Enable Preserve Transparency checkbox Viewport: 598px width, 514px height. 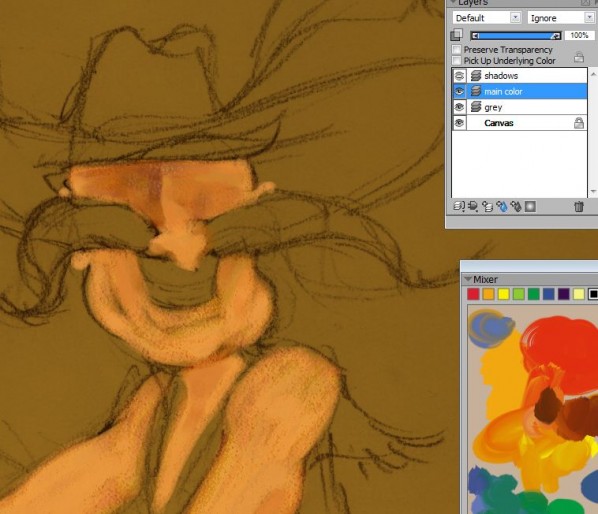coord(457,50)
